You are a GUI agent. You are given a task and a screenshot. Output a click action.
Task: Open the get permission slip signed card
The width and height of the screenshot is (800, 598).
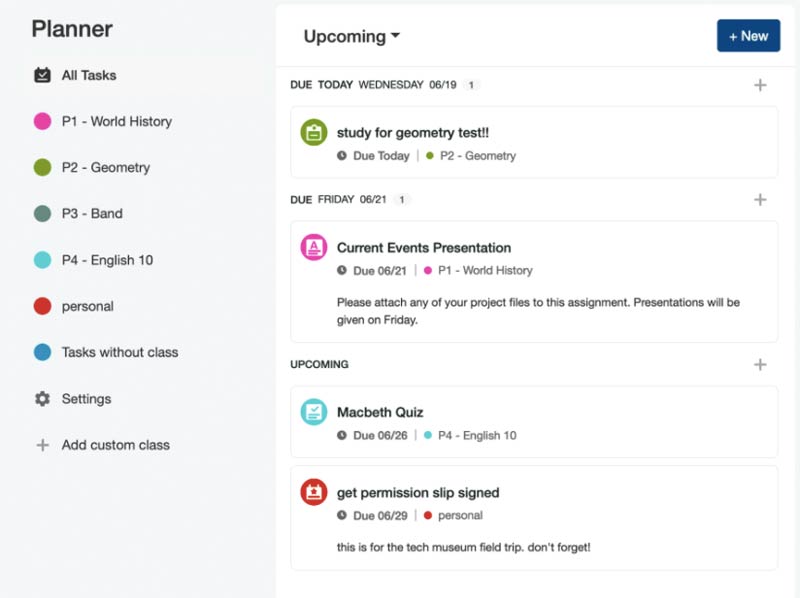click(533, 518)
